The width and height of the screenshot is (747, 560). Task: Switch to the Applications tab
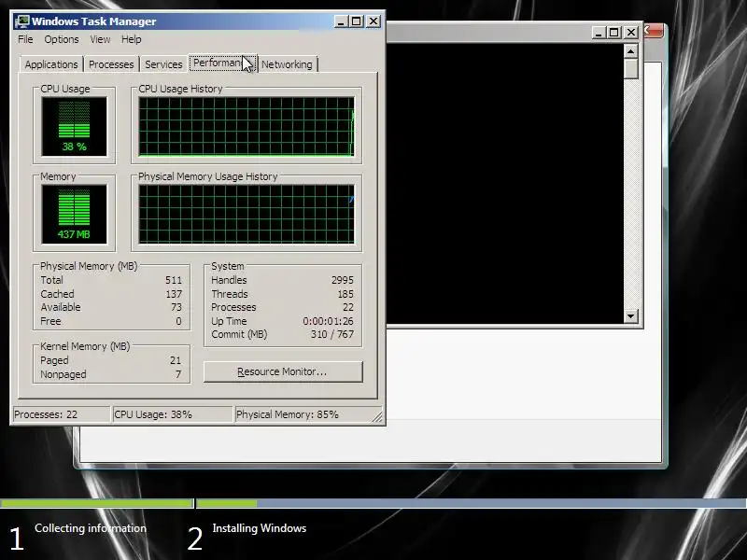(51, 64)
